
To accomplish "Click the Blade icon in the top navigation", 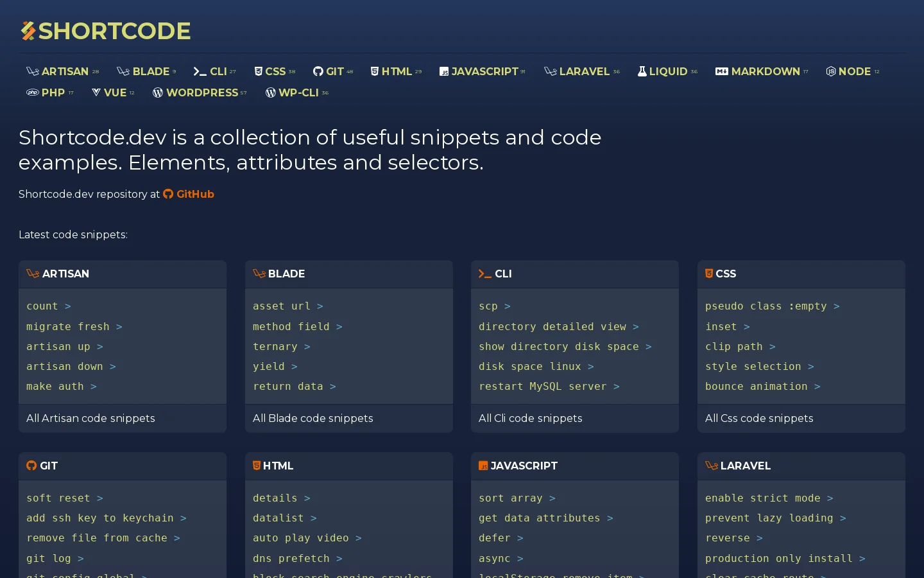I will (x=123, y=71).
